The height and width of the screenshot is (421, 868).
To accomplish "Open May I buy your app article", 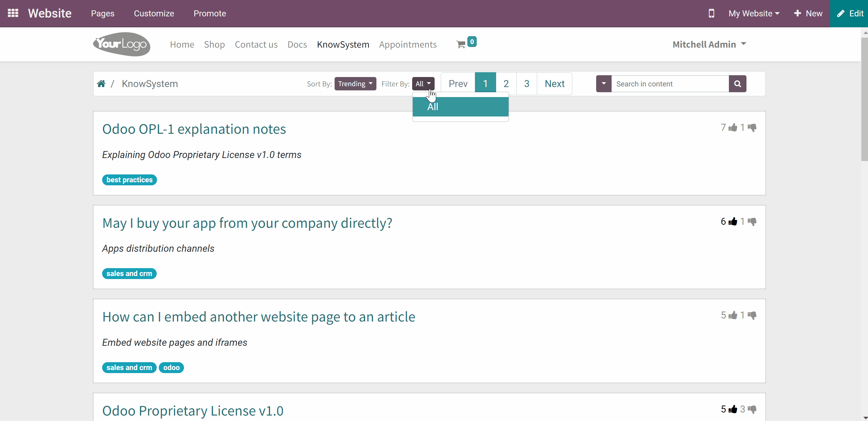I will coord(247,223).
